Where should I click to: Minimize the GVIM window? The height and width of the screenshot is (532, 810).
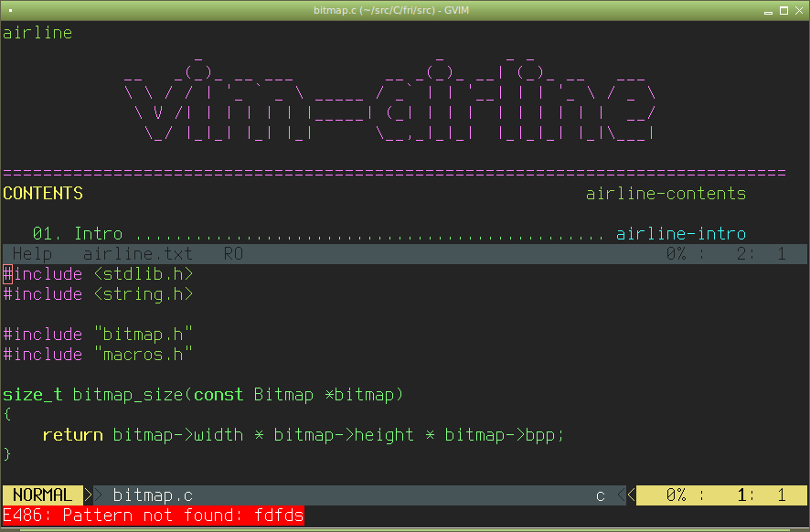coord(768,11)
